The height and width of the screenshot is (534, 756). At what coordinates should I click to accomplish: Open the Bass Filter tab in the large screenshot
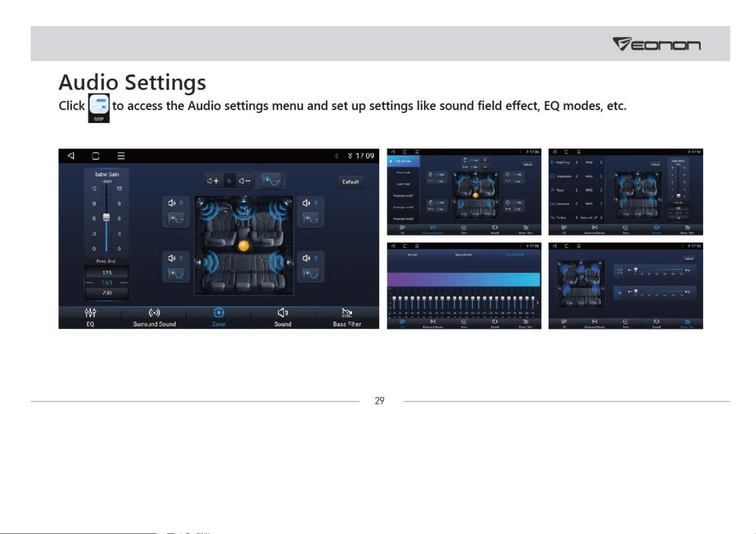[x=347, y=317]
